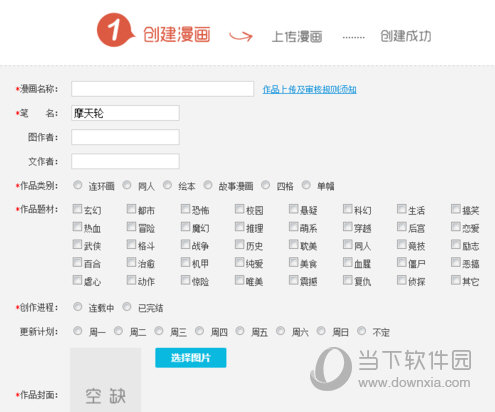Set update plan to 周四
The width and height of the screenshot is (495, 412).
coord(200,331)
